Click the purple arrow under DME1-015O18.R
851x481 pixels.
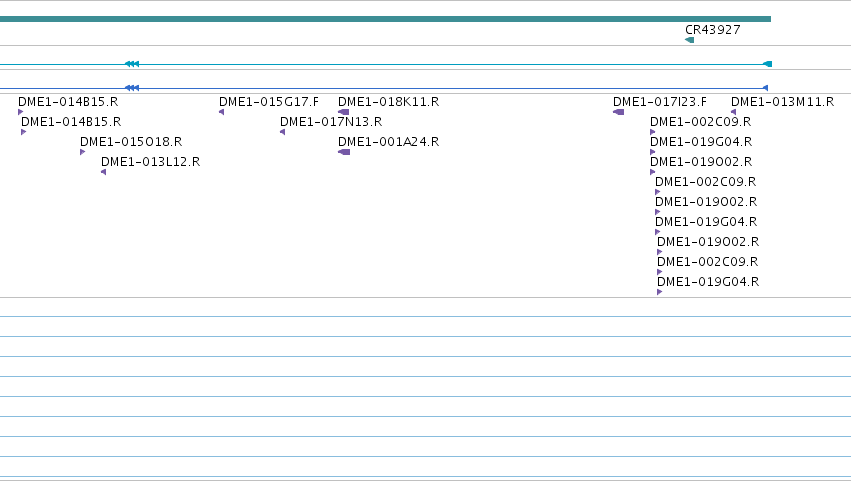tap(82, 153)
